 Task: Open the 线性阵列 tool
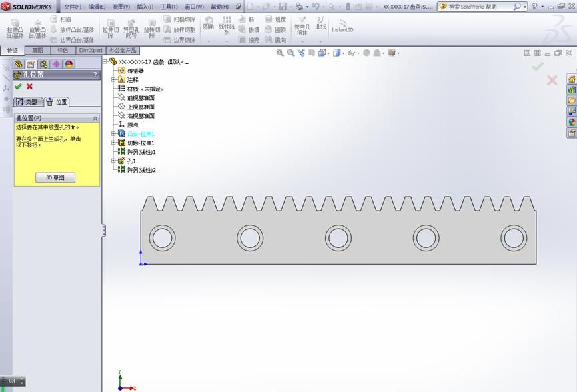[225, 27]
